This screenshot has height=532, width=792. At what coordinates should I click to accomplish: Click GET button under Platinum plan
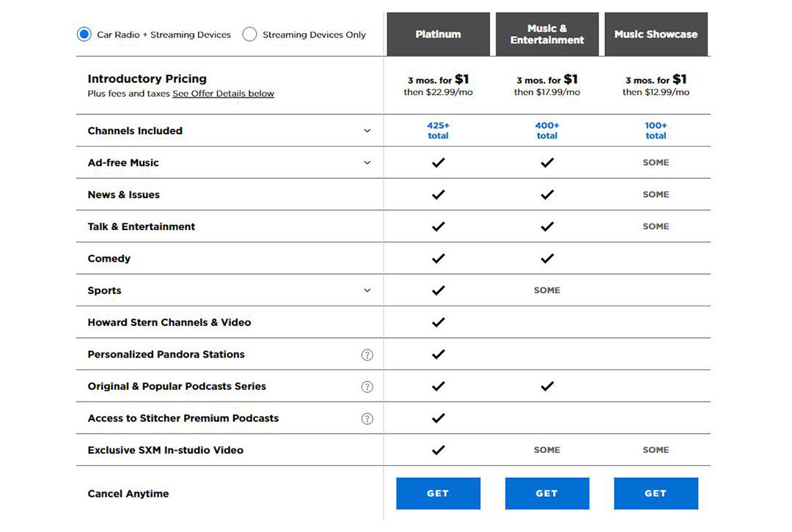click(438, 493)
